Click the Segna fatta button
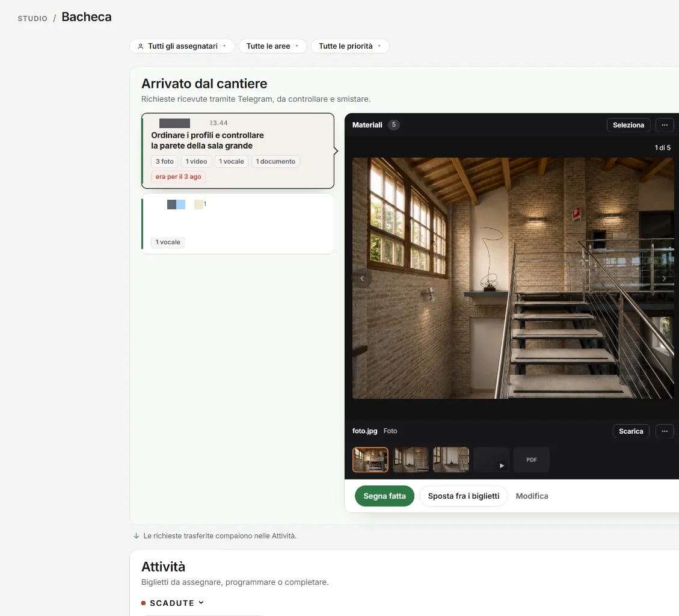This screenshot has width=679, height=616. (x=384, y=496)
